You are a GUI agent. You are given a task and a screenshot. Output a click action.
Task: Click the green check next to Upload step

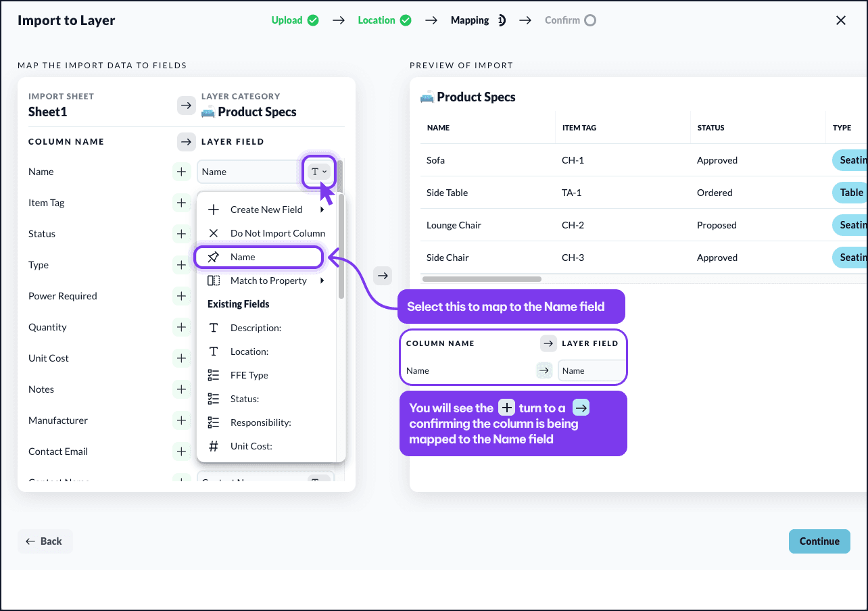pyautogui.click(x=313, y=20)
